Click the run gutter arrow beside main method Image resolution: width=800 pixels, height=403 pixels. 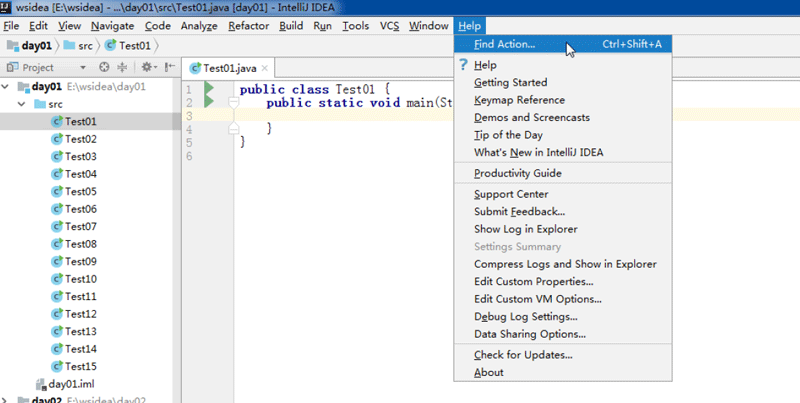point(209,101)
